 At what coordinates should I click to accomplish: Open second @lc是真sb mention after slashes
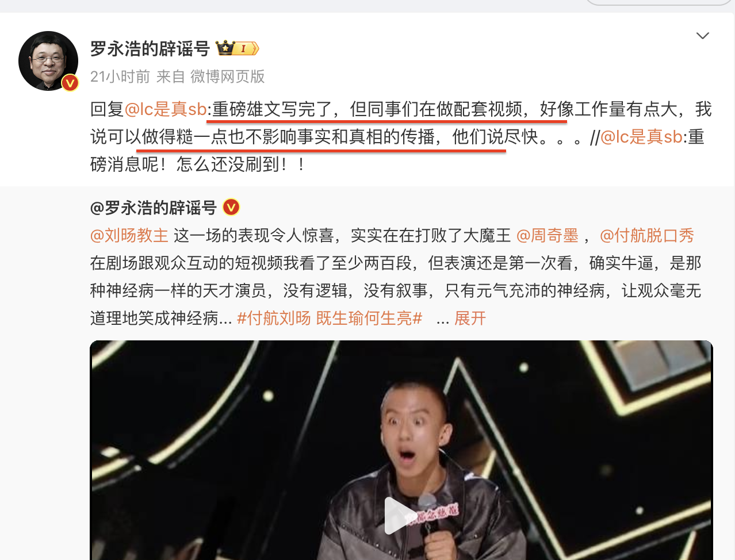[x=641, y=137]
